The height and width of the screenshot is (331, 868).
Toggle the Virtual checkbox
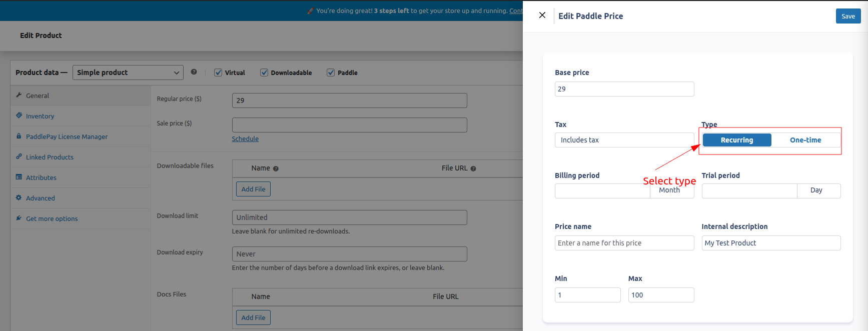click(218, 72)
